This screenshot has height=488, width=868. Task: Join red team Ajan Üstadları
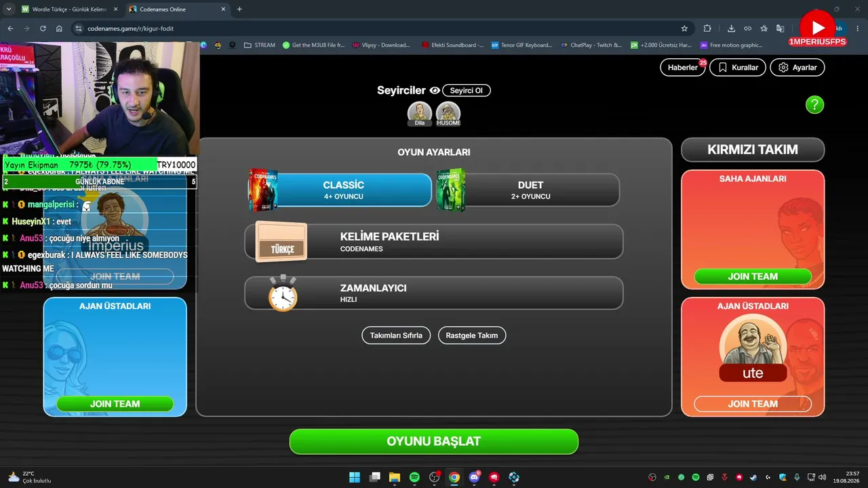tap(753, 404)
